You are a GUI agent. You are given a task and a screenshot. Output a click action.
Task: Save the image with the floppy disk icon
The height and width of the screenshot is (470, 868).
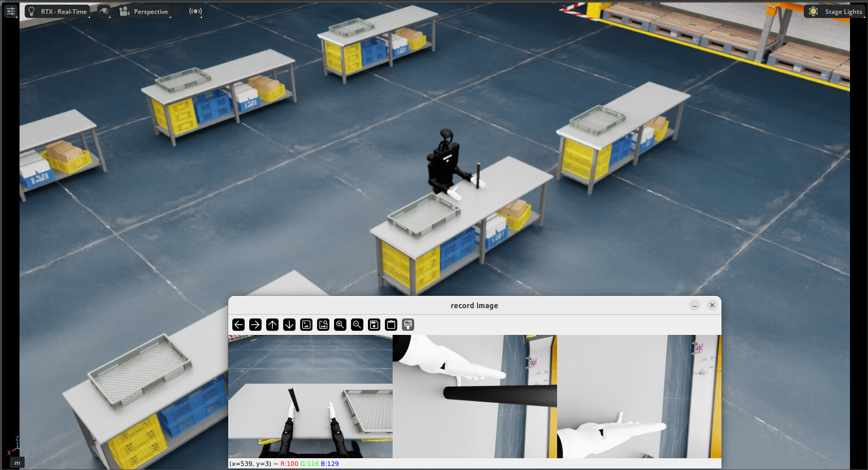click(x=374, y=325)
